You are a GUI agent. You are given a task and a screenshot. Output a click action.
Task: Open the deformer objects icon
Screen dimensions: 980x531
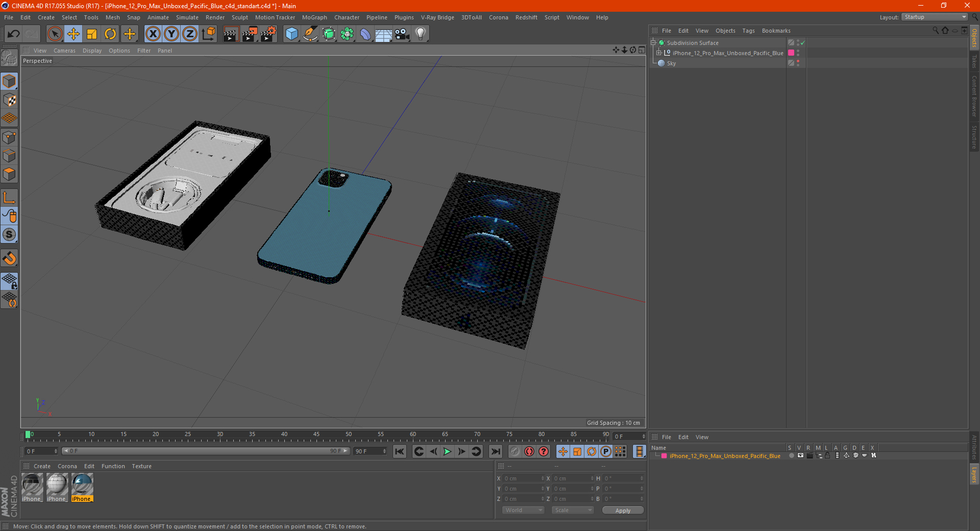click(x=365, y=34)
